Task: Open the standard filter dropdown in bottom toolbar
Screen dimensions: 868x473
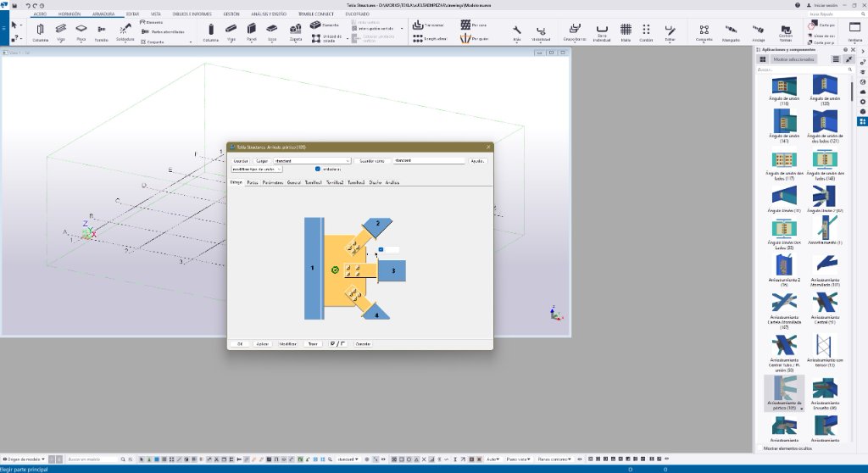Action: coord(348,459)
